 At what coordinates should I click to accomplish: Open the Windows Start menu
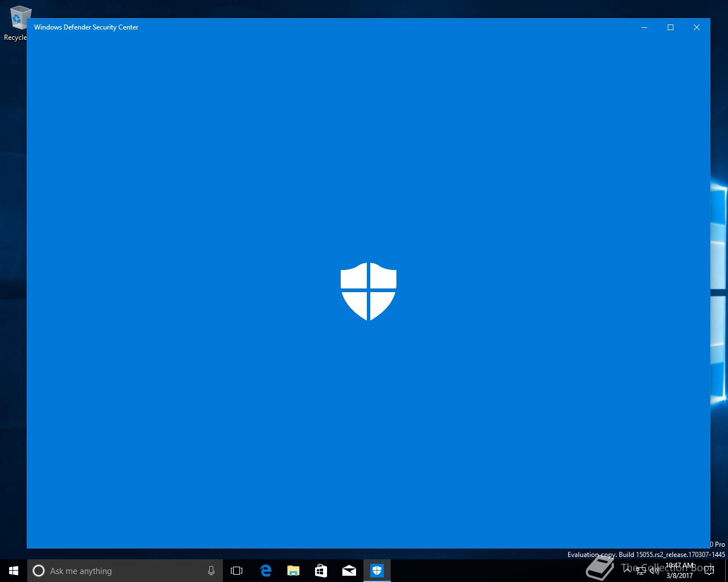(14, 571)
